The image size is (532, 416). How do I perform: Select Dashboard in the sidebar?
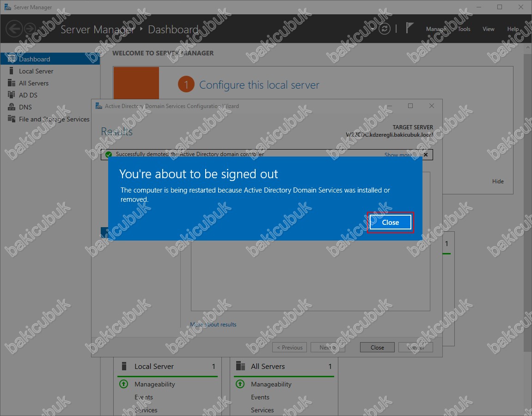point(50,59)
